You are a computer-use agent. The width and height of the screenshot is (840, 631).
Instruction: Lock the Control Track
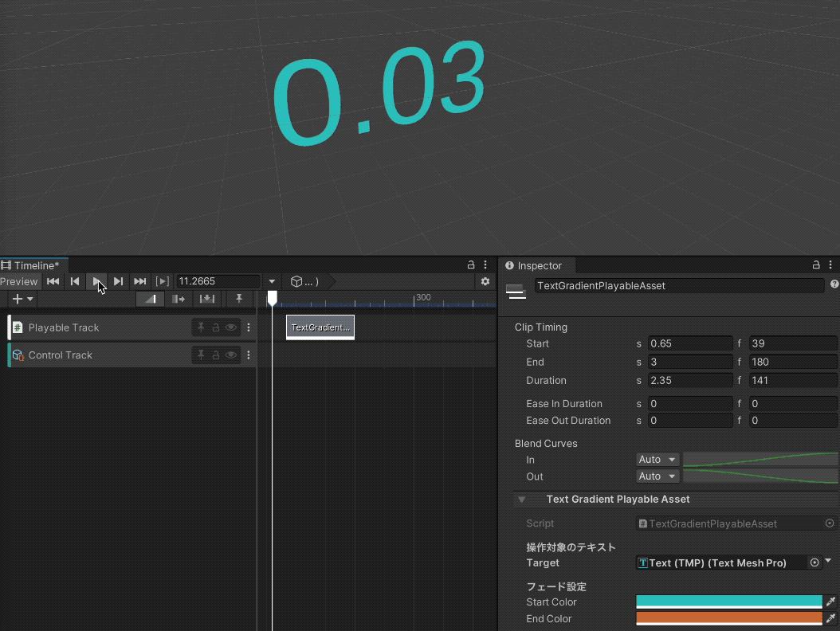point(215,355)
